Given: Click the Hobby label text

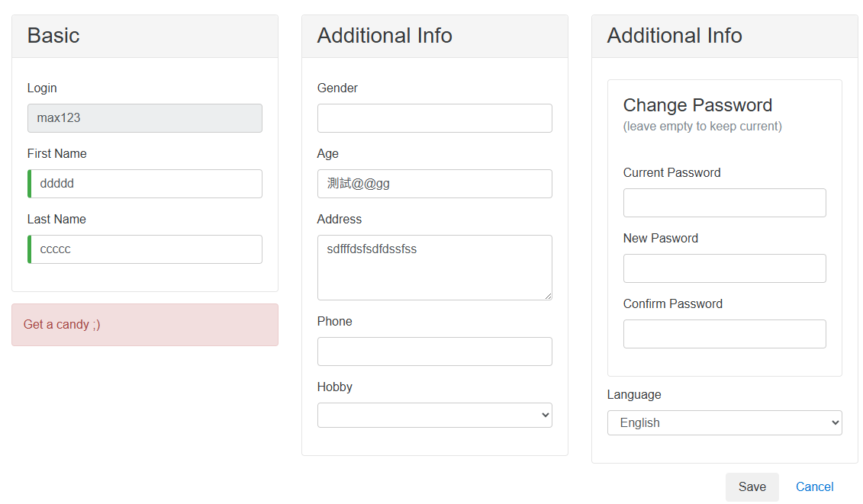Looking at the screenshot, I should pyautogui.click(x=334, y=387).
